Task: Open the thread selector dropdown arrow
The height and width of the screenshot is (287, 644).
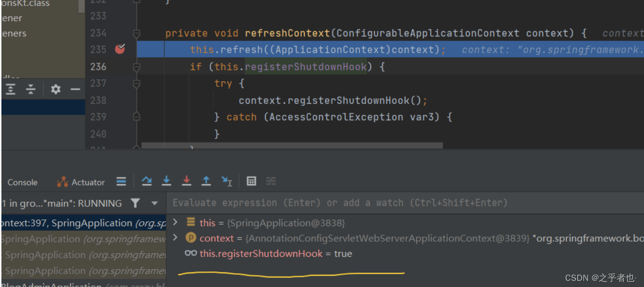Action: coord(154,203)
